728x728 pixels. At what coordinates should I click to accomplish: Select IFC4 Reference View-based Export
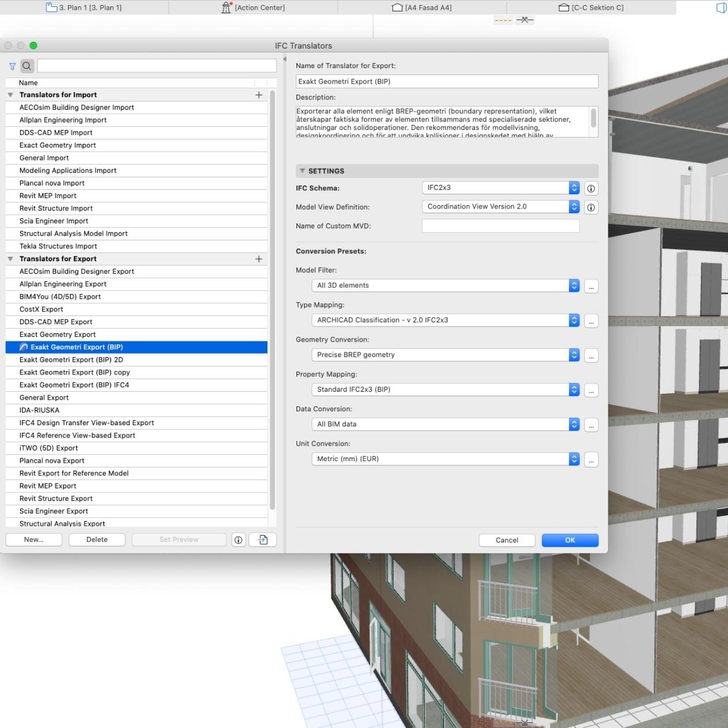[x=136, y=436]
